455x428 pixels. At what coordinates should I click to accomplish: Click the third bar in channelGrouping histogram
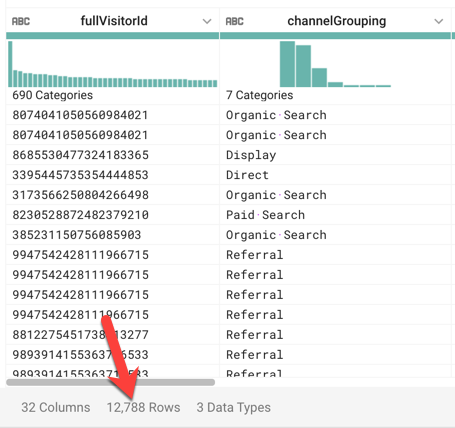(319, 78)
